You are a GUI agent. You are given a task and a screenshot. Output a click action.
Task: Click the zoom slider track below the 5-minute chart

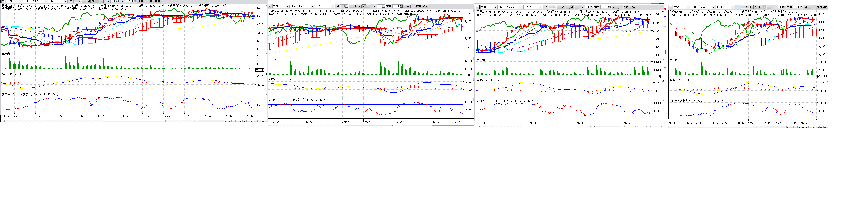pyautogui.click(x=212, y=121)
